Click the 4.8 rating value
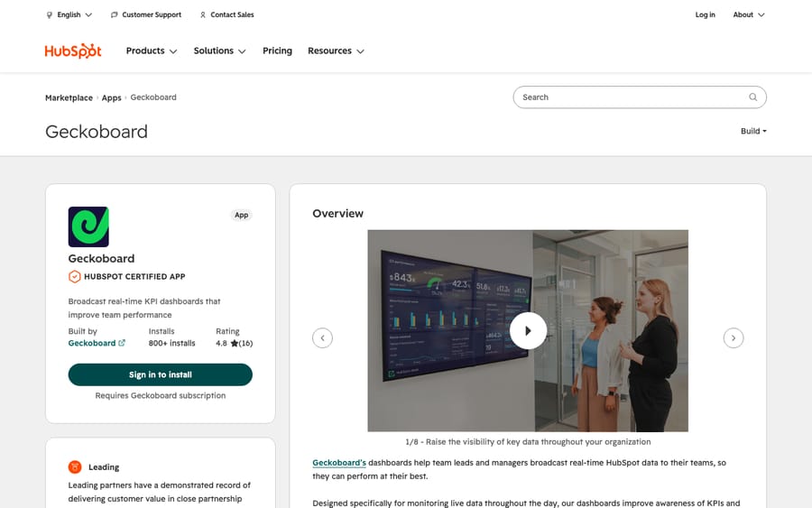Screen dimensions: 812x508 [x=222, y=343]
